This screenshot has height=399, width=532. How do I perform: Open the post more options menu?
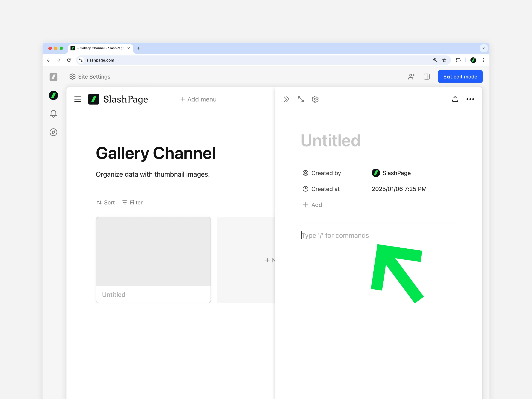tap(470, 99)
